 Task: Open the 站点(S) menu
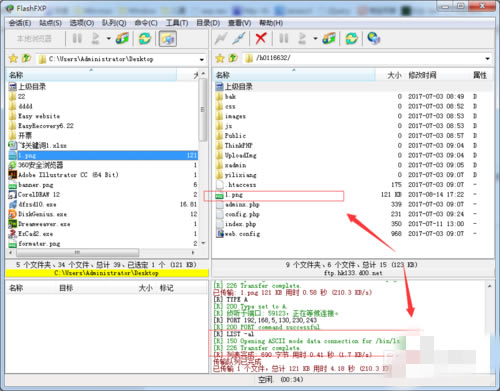pos(50,23)
